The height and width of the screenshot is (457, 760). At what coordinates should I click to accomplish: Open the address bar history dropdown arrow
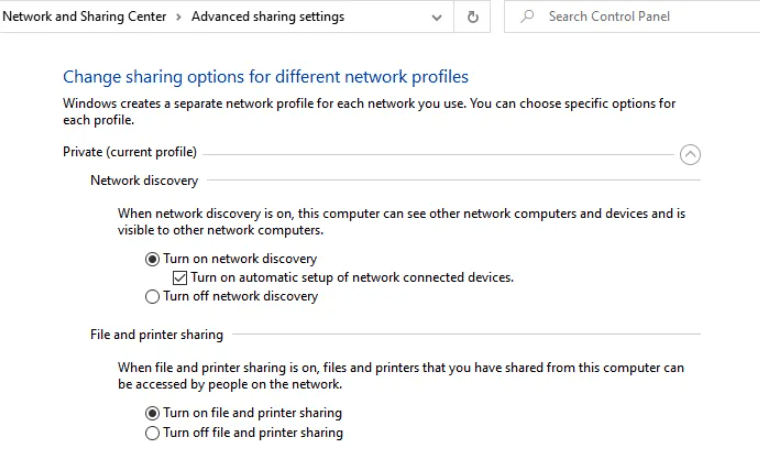pyautogui.click(x=436, y=17)
